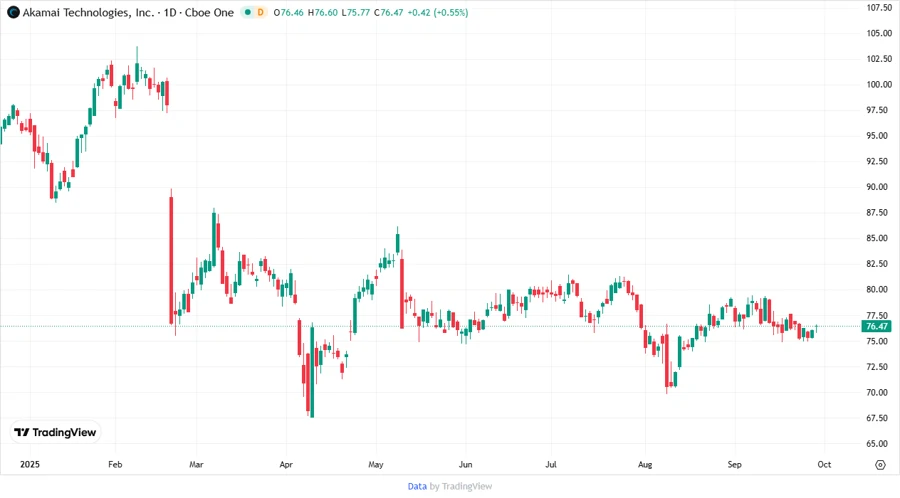900x498 pixels.
Task: Click the Feb label on time axis
Action: [x=115, y=465]
